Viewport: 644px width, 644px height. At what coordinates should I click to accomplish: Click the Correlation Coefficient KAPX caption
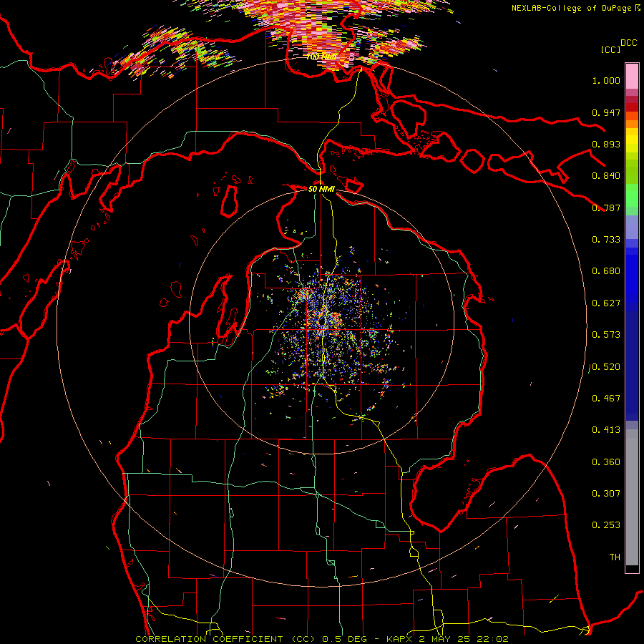click(x=322, y=639)
